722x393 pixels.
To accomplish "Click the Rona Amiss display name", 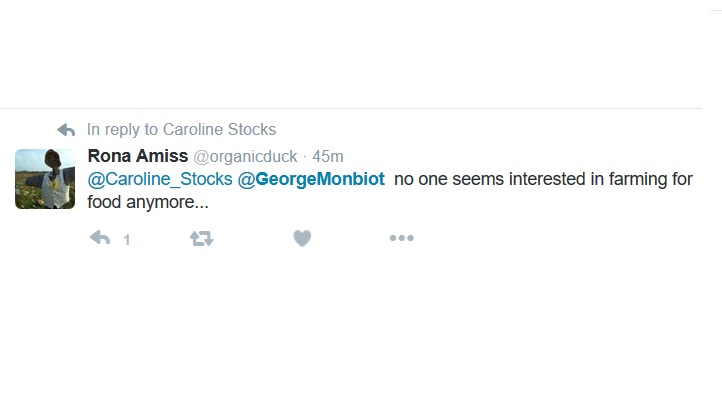I will click(x=138, y=156).
